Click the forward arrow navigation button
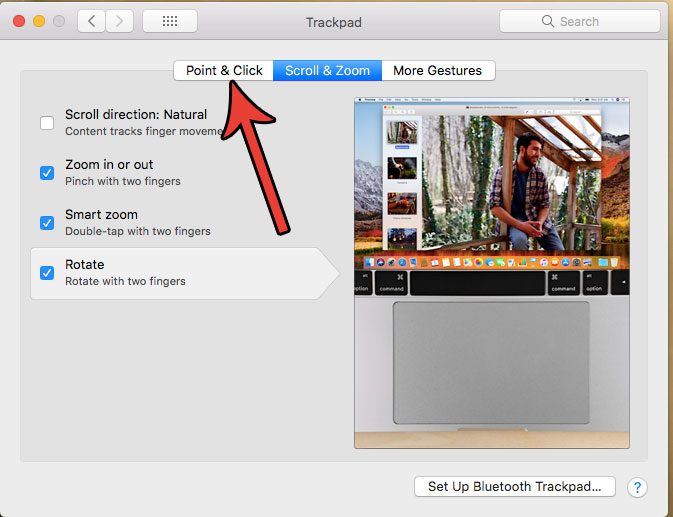 point(120,21)
